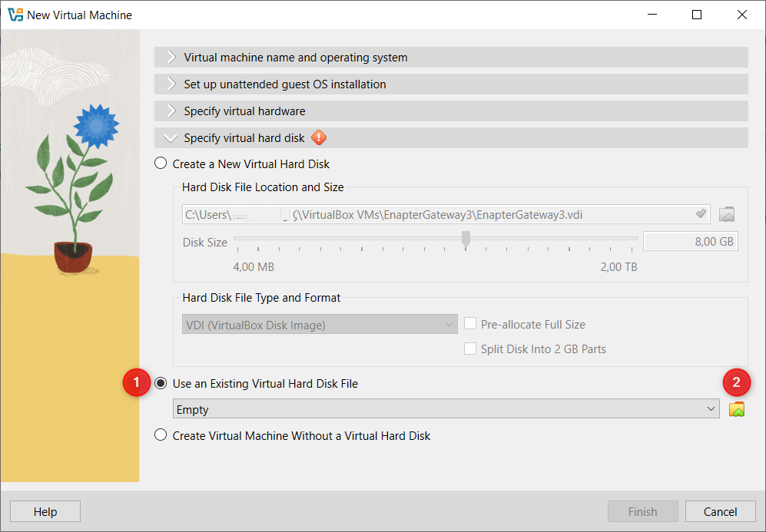Image resolution: width=766 pixels, height=532 pixels.
Task: Click the 8,00 GB disk size field
Action: (x=689, y=240)
